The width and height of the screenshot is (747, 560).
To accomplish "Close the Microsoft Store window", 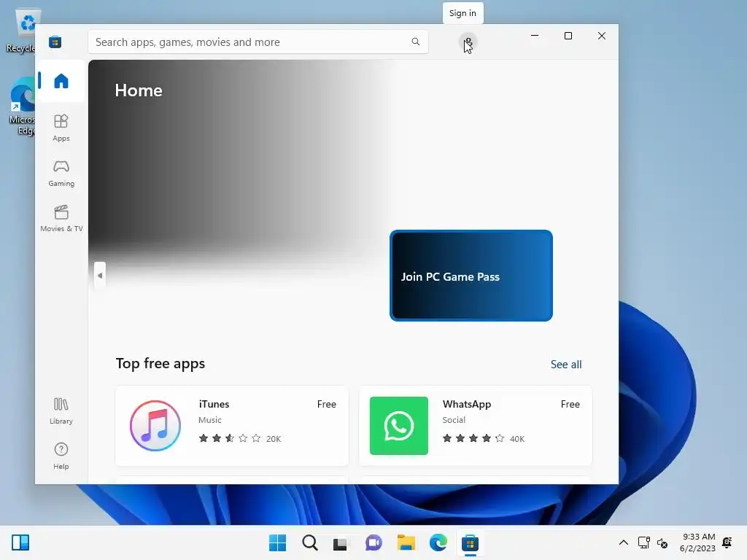I will coord(602,36).
